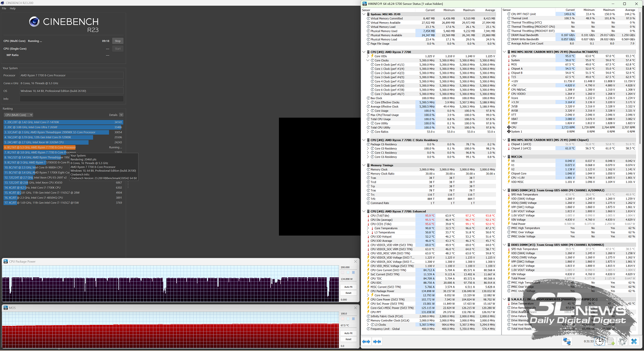Viewport: 644px width, 351px height.
Task: Click the Drive Remaining Life clock icon
Action: coord(509,308)
